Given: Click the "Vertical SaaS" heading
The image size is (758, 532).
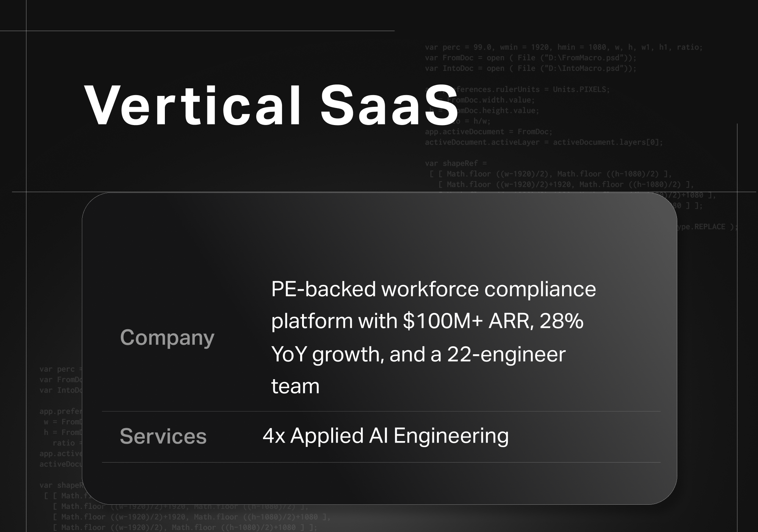Looking at the screenshot, I should pos(271,106).
